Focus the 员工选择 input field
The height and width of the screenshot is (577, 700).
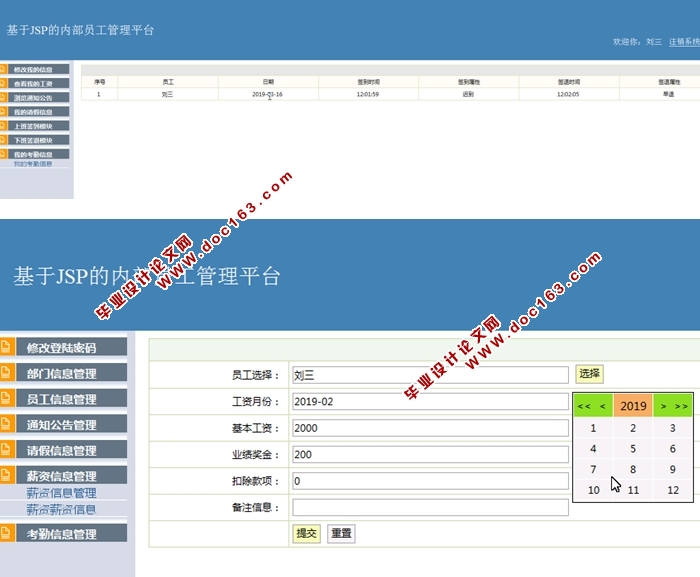[430, 375]
